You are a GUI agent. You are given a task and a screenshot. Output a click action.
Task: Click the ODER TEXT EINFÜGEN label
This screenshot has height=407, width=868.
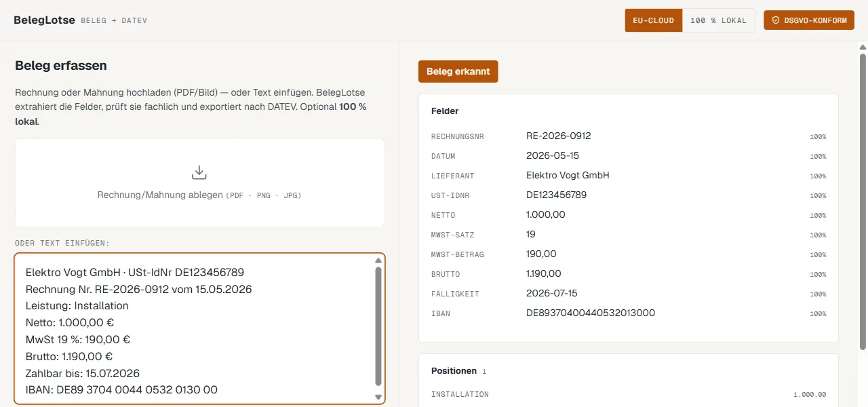(x=62, y=243)
